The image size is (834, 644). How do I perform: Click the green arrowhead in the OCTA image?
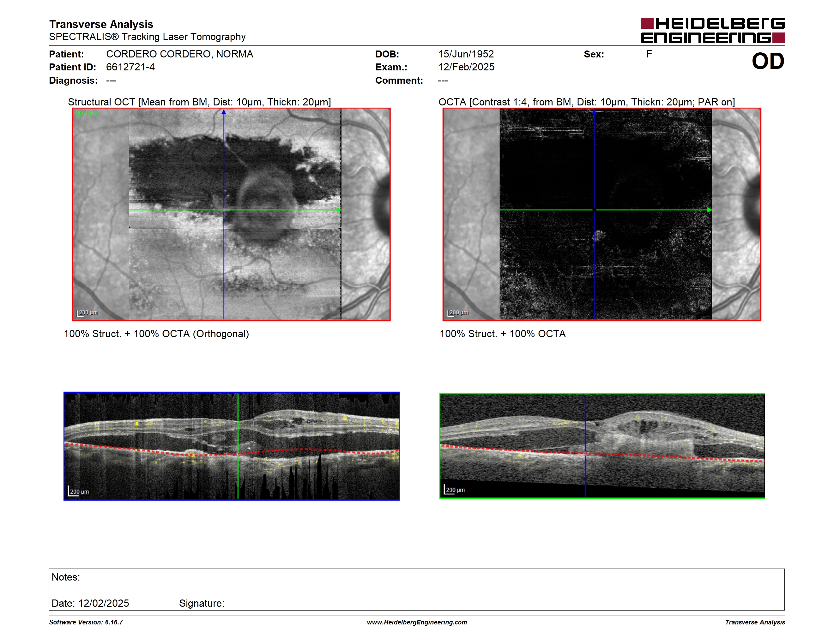point(709,210)
